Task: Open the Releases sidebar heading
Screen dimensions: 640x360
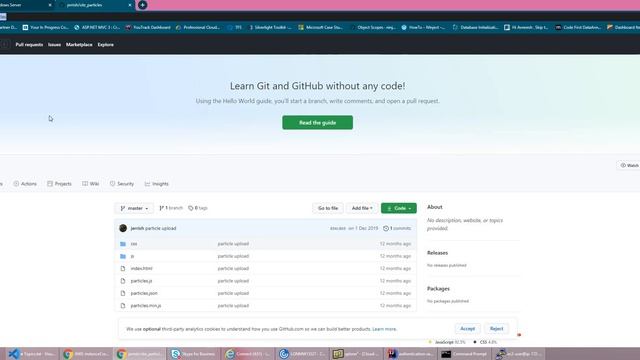Action: pos(437,253)
